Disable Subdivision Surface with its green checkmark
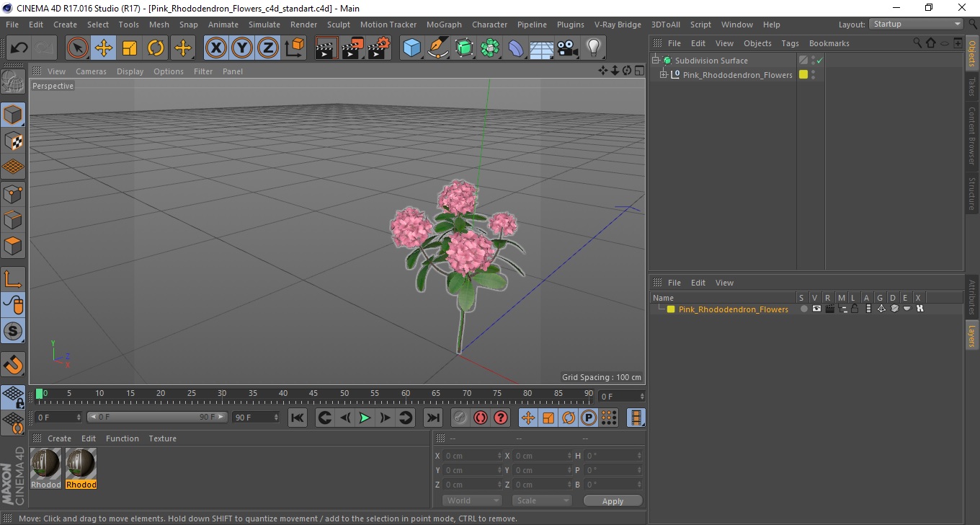 point(819,61)
